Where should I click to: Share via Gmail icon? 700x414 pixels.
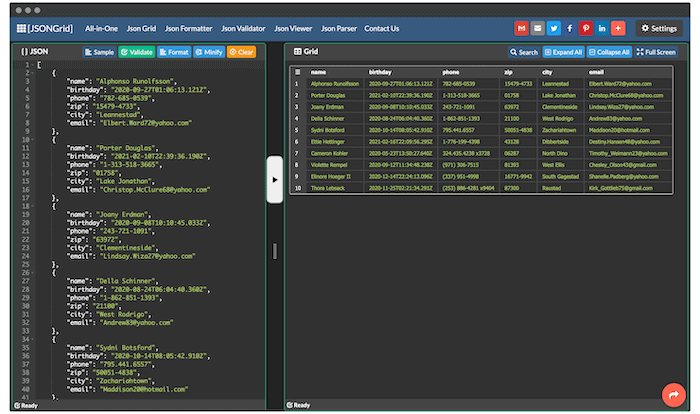(x=521, y=28)
